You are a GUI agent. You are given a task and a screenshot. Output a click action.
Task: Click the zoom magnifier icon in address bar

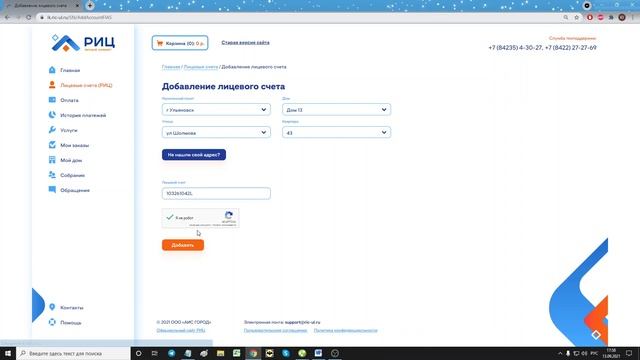coord(566,18)
